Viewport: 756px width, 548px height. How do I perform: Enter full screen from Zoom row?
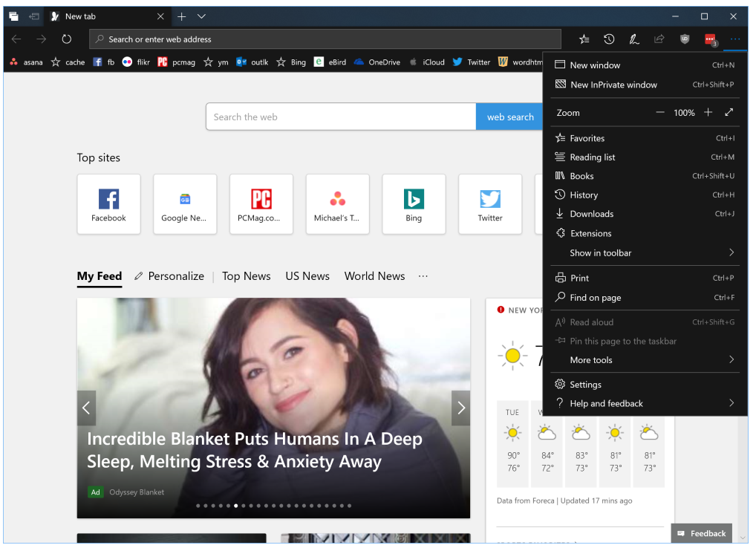coord(729,112)
